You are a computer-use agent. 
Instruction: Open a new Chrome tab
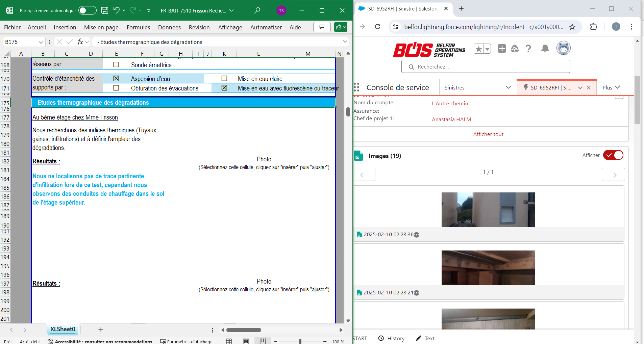461,8
